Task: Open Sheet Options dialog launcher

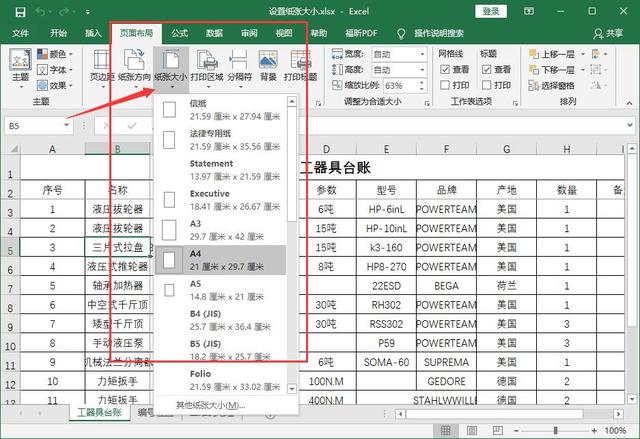Action: (515, 104)
